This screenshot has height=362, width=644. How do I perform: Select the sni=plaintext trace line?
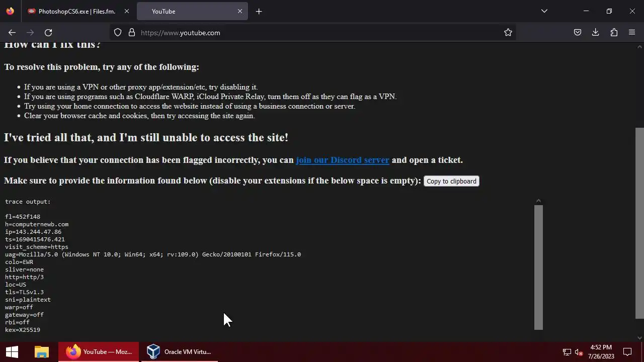[x=28, y=300]
